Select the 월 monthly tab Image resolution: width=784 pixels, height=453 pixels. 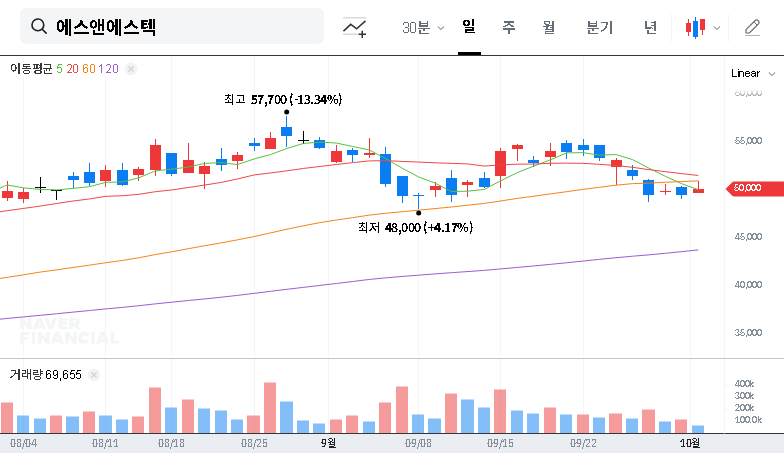pyautogui.click(x=548, y=27)
